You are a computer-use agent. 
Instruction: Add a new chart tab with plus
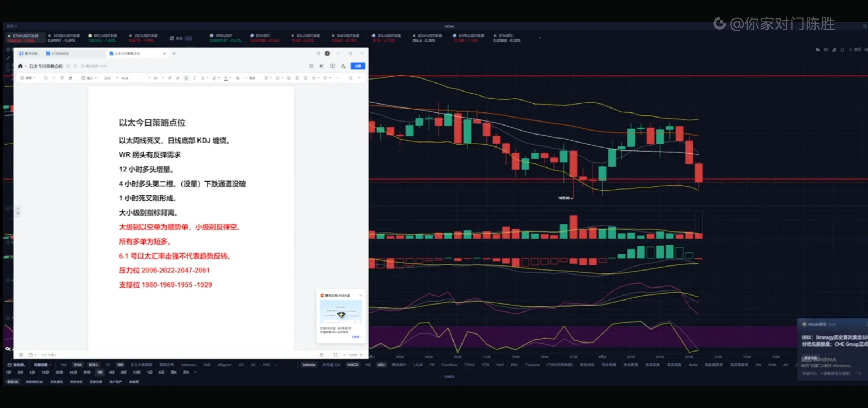[x=540, y=38]
